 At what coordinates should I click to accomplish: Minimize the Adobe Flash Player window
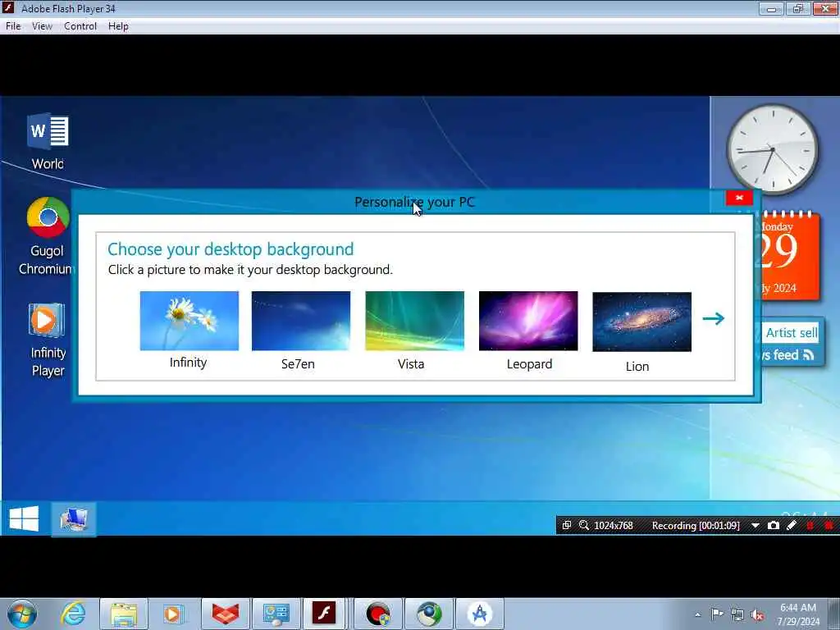[771, 8]
